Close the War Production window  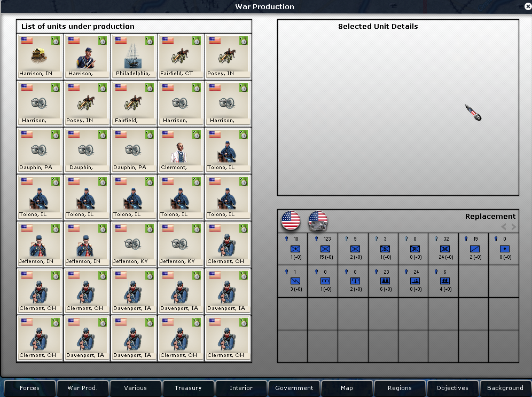pyautogui.click(x=527, y=6)
